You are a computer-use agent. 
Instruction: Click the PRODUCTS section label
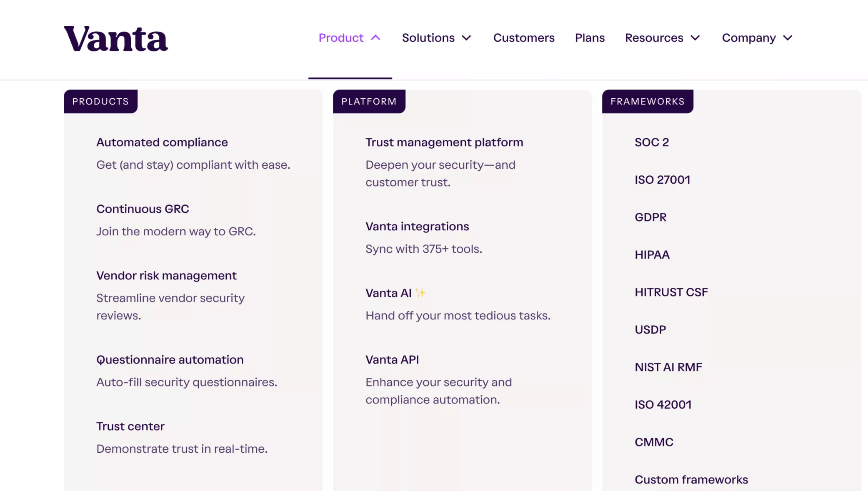(x=100, y=102)
